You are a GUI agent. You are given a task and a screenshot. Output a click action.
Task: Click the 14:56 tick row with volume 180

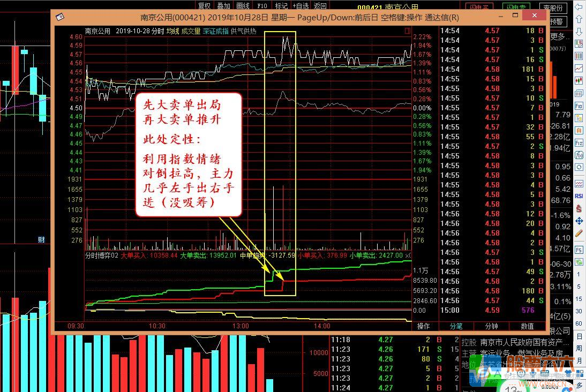click(492, 291)
